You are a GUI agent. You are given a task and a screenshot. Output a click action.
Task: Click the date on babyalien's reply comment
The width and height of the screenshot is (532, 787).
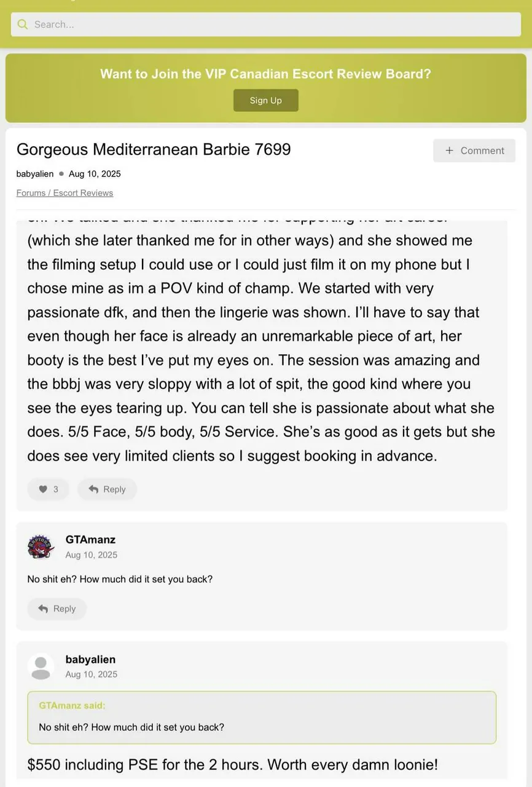[91, 674]
